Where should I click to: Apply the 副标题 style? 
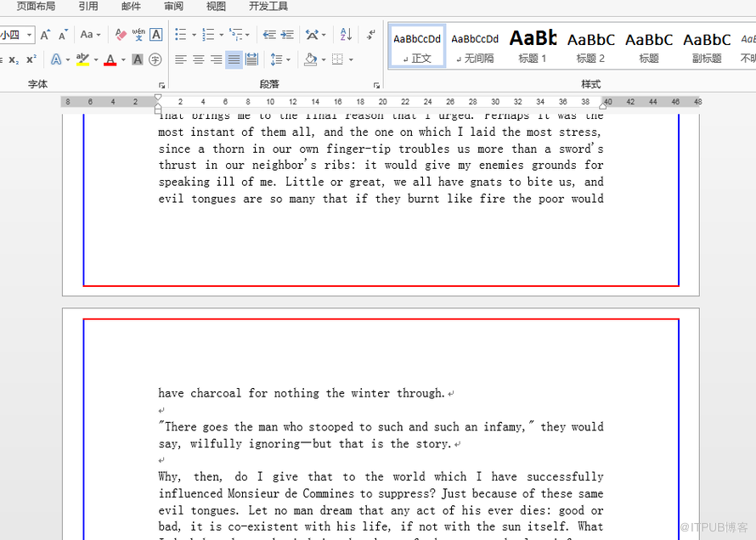click(707, 46)
